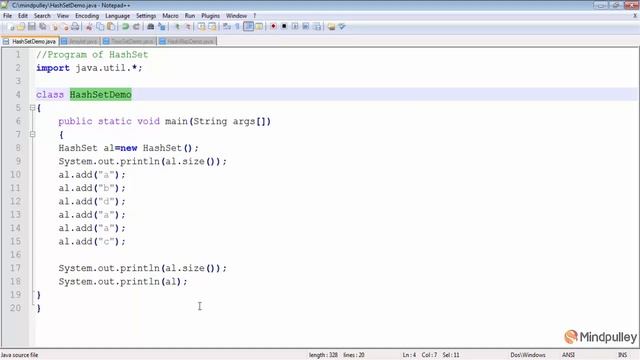Collapse the class block fold marker at line 5
This screenshot has width=640, height=360.
coord(32,108)
